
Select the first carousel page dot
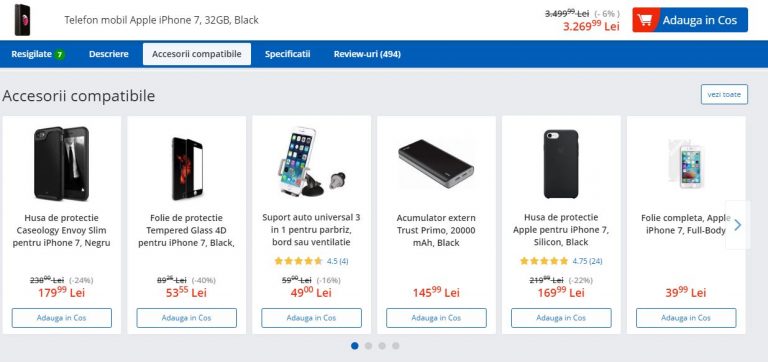pos(355,346)
